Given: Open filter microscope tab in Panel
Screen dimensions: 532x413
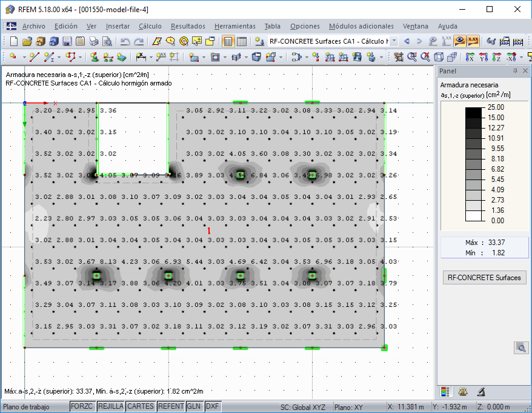Looking at the screenshot, I should (x=480, y=392).
